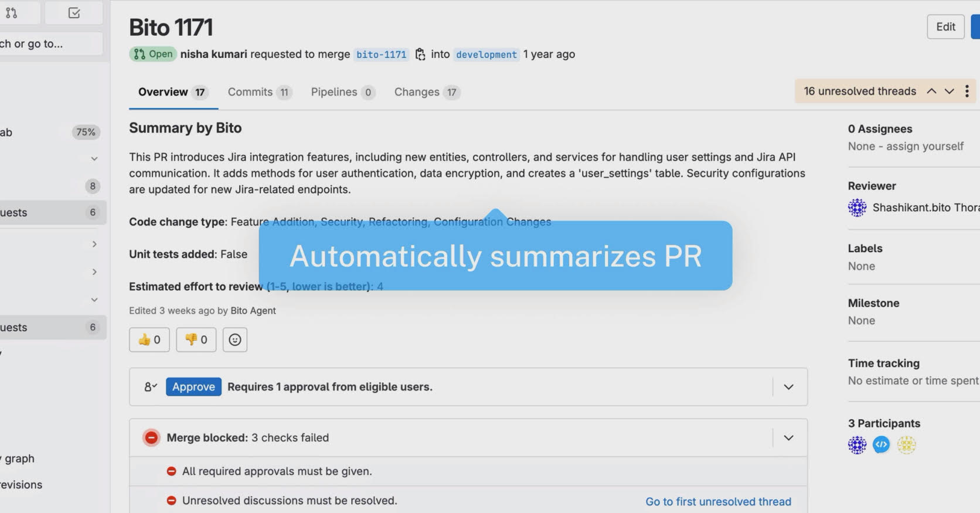Open the Changes tab
The width and height of the screenshot is (980, 513).
[426, 92]
